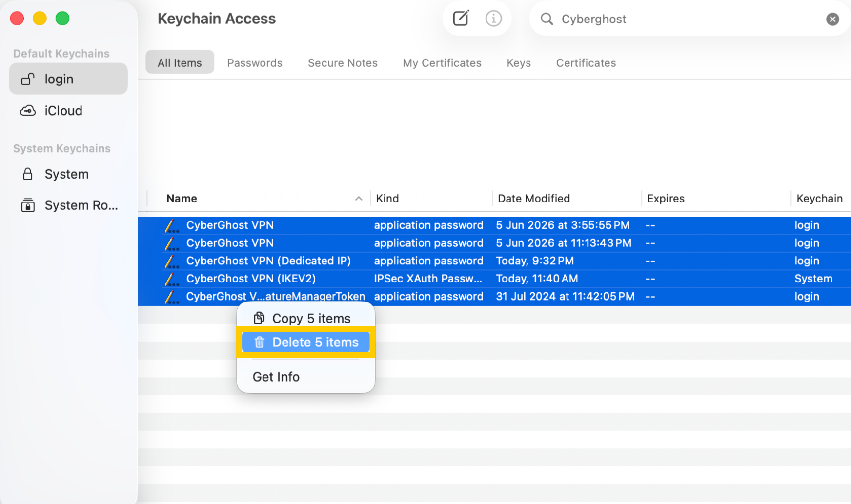The height and width of the screenshot is (504, 851).
Task: Select the login keychain in the sidebar
Action: coord(68,79)
